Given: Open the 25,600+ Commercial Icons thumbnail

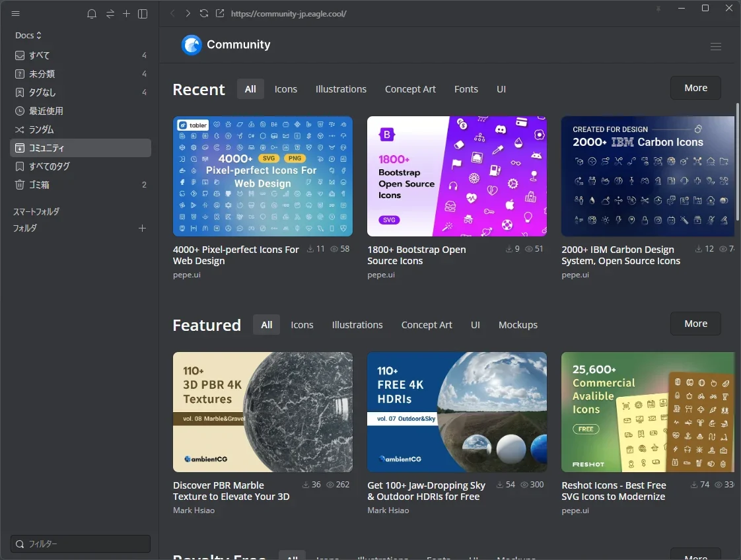Looking at the screenshot, I should (x=648, y=412).
